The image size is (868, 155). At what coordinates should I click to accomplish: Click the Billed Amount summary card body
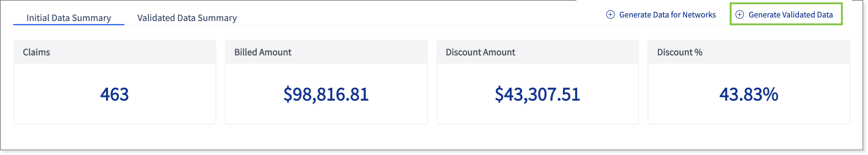(326, 94)
